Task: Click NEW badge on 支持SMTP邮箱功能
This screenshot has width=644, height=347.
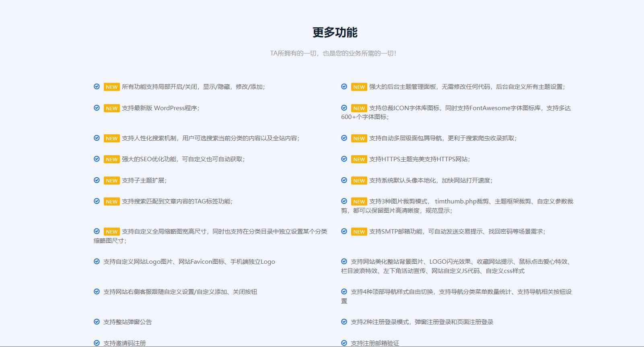Action: [x=359, y=232]
